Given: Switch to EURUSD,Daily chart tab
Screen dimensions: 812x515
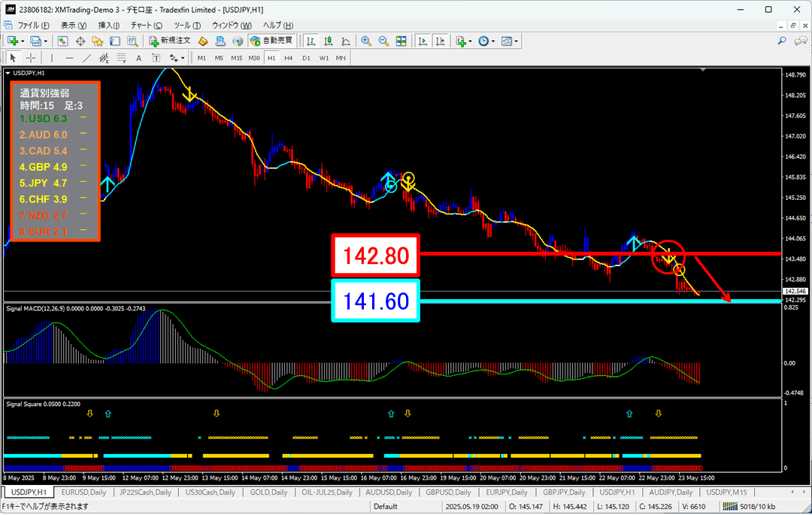Looking at the screenshot, I should click(83, 492).
